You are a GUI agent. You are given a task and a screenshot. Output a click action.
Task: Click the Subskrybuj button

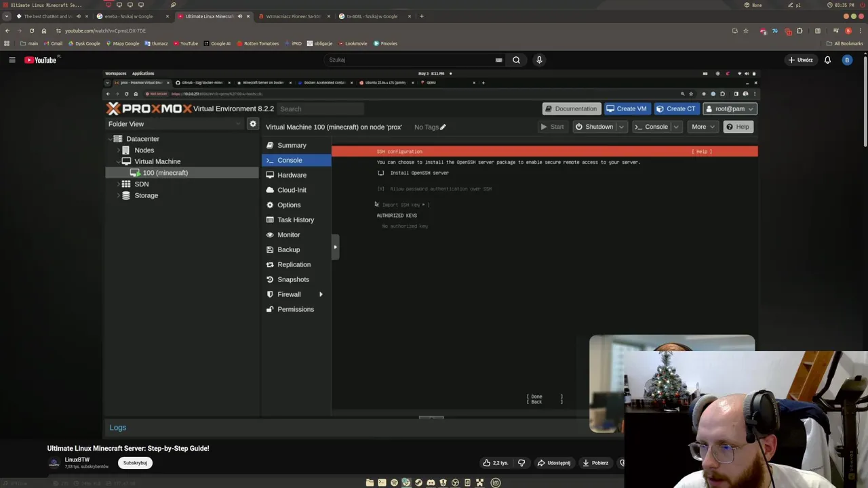pos(135,463)
